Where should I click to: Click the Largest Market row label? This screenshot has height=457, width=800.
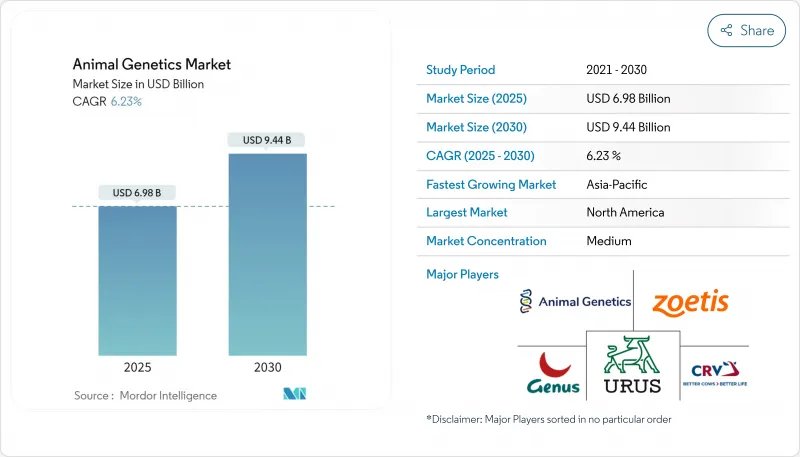click(467, 212)
